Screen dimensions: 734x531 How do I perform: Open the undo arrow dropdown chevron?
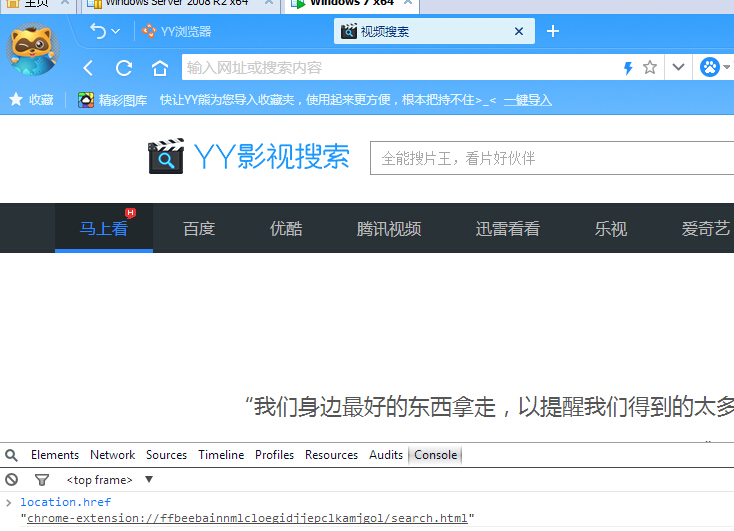tap(116, 31)
